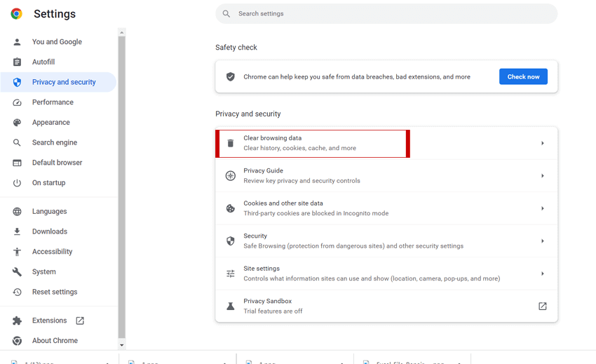Click the Check now button

[x=523, y=77]
